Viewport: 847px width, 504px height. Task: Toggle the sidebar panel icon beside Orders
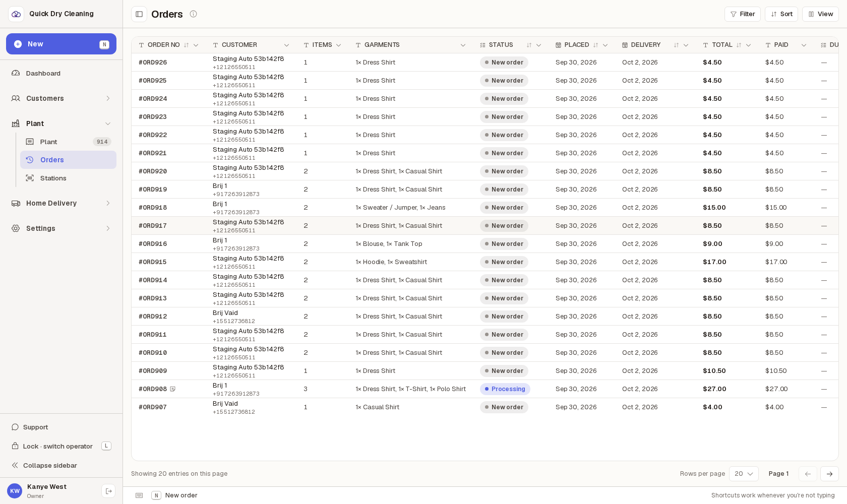(139, 14)
